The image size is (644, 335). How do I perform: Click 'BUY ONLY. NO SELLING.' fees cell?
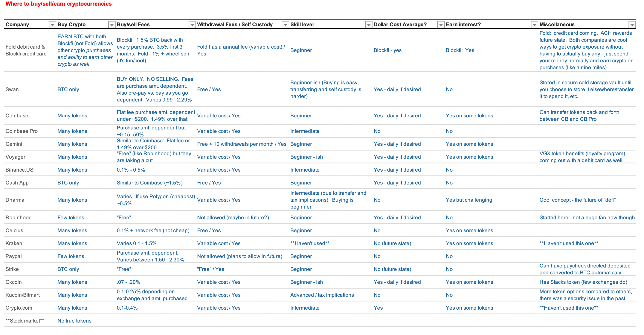(x=155, y=90)
